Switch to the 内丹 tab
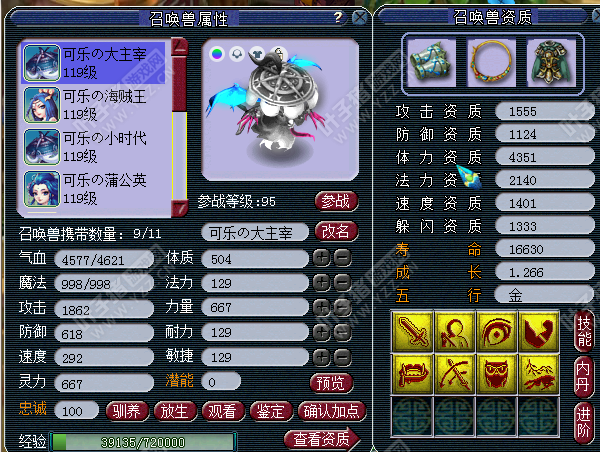 tap(583, 376)
